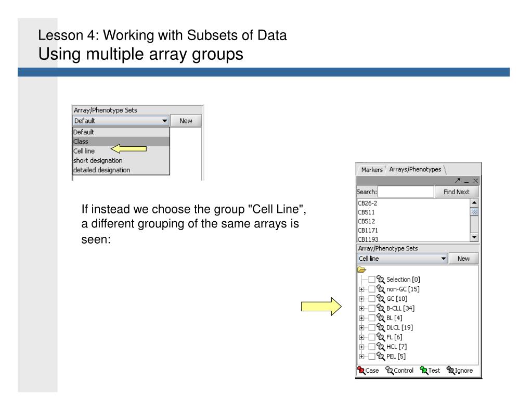The width and height of the screenshot is (532, 406).
Task: Switch to the Markers tab
Action: [x=371, y=169]
